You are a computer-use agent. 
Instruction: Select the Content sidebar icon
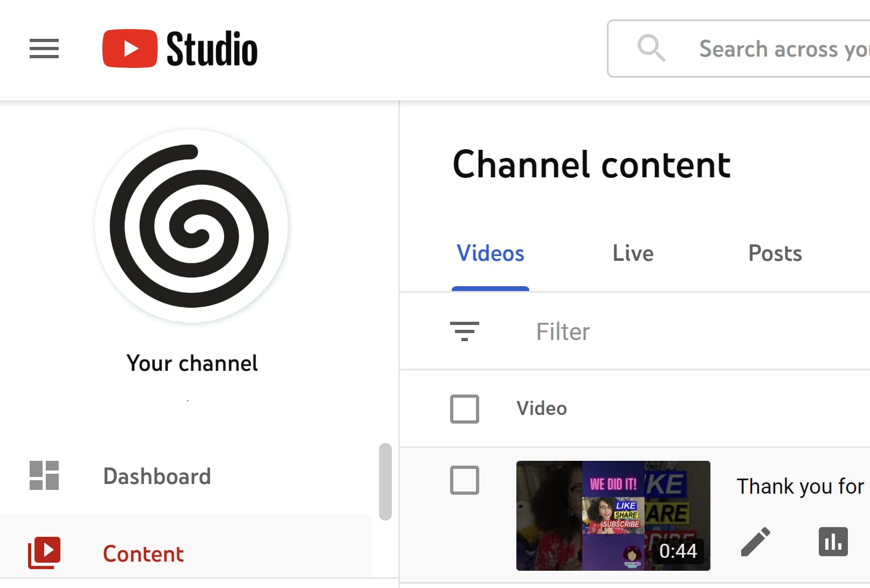click(x=45, y=552)
